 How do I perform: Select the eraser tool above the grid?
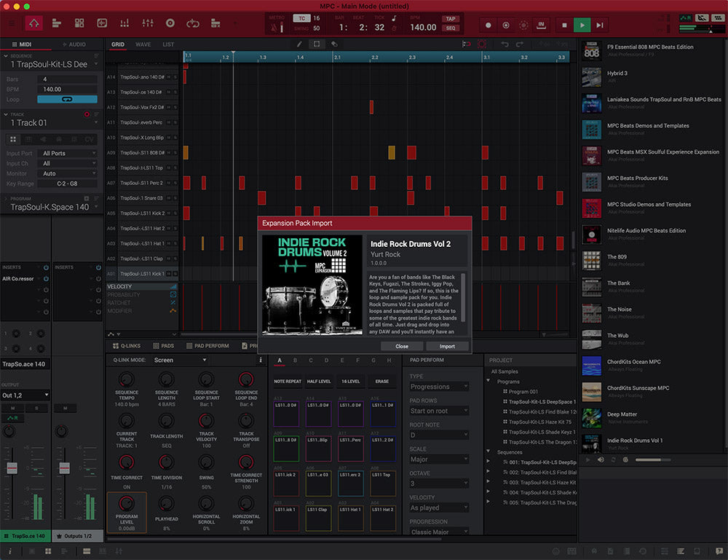point(334,44)
